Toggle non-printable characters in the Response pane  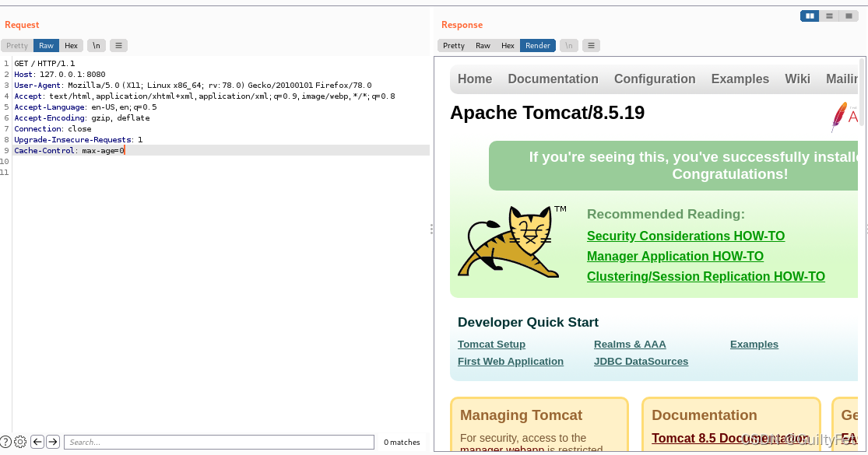tap(569, 45)
